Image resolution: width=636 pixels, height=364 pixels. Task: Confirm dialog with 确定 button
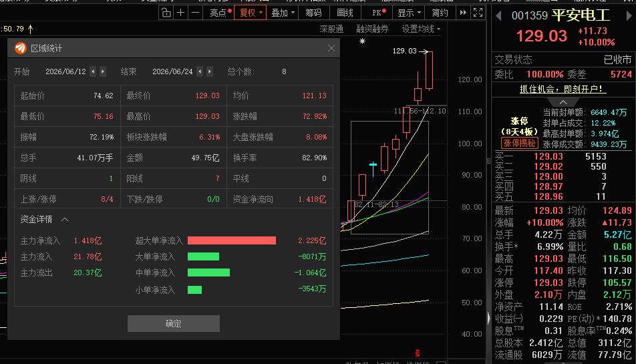174,323
